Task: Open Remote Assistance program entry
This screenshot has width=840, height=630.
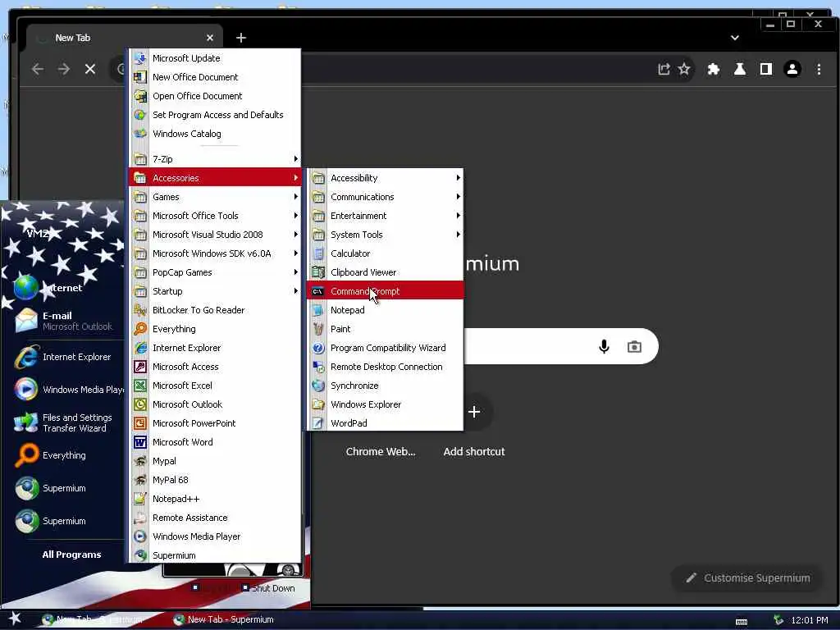Action: [x=215, y=518]
